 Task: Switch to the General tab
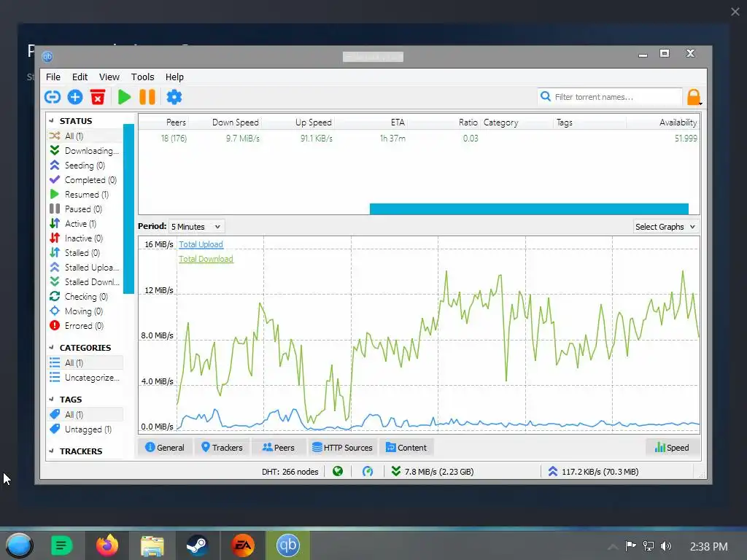165,447
